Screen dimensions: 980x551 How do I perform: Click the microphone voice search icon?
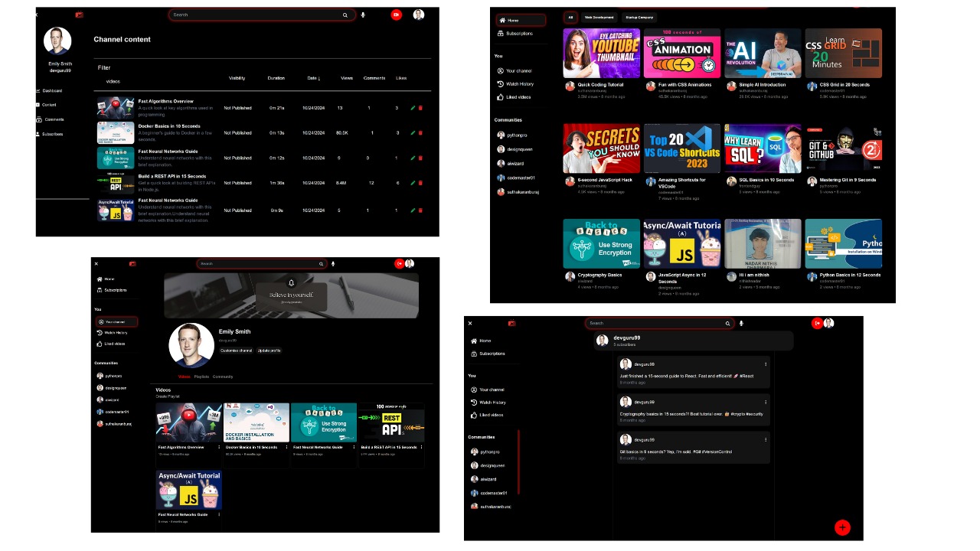click(363, 15)
